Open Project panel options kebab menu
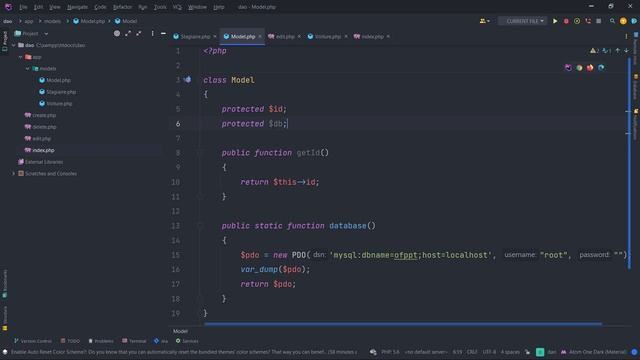 pyautogui.click(x=152, y=33)
